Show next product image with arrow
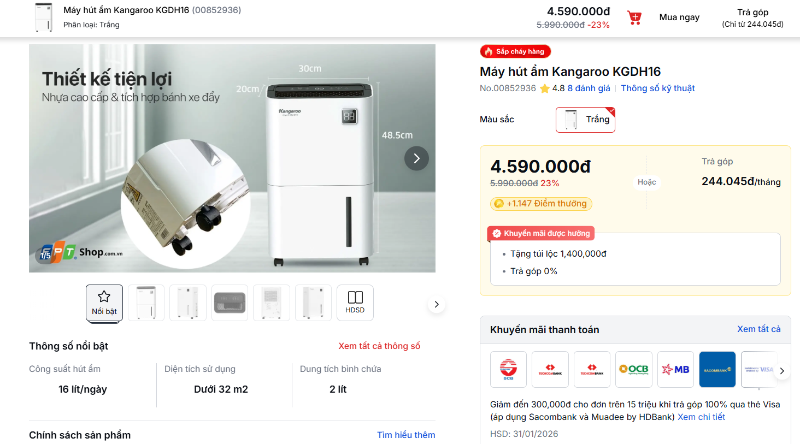Image resolution: width=800 pixels, height=444 pixels. click(x=416, y=158)
